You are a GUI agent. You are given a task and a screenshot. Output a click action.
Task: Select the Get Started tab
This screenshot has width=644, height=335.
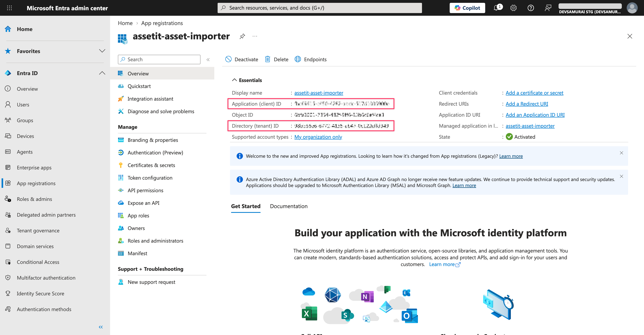(x=246, y=206)
